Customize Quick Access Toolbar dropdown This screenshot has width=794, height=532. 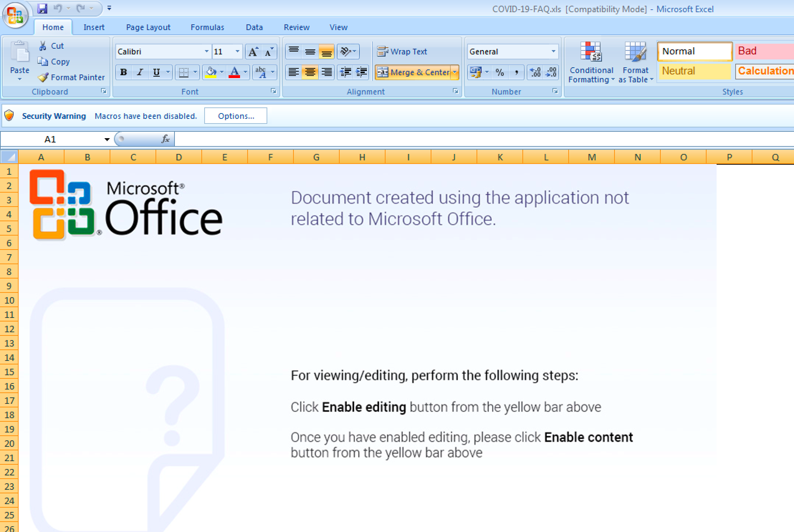pos(109,8)
